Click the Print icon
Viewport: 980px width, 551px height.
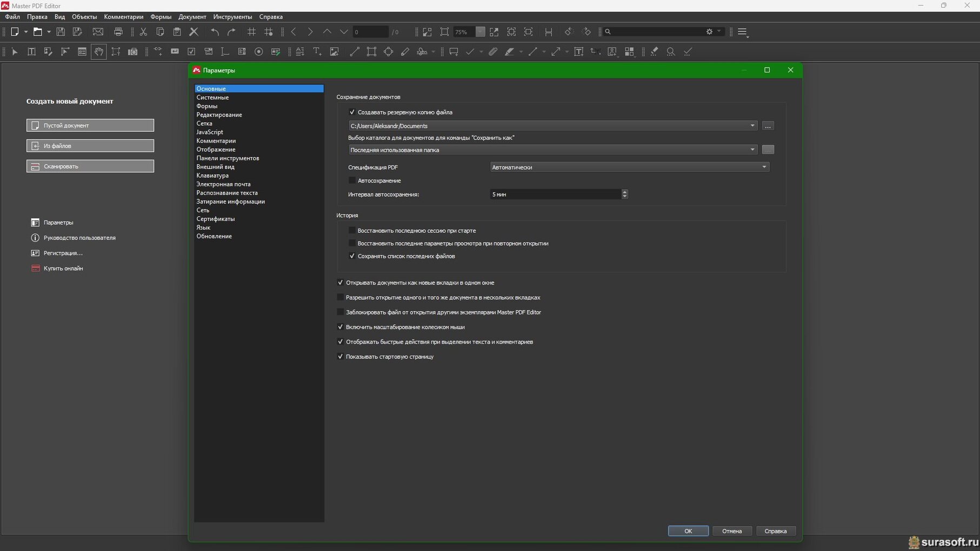(x=118, y=32)
